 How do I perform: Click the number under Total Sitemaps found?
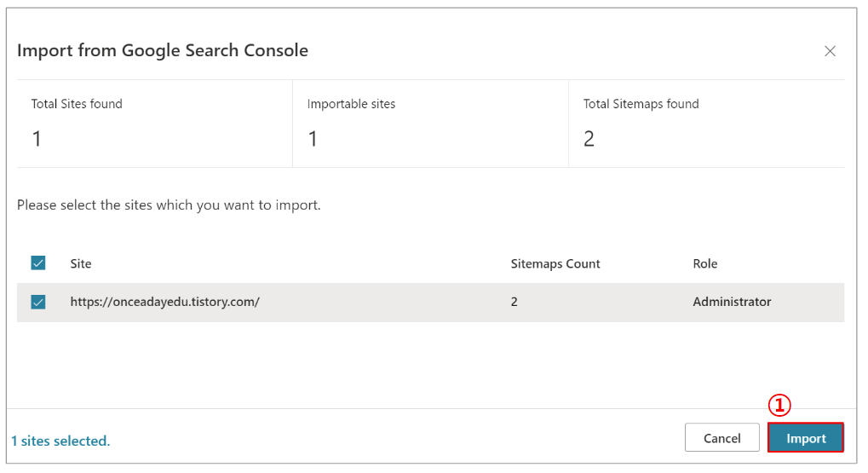click(589, 138)
